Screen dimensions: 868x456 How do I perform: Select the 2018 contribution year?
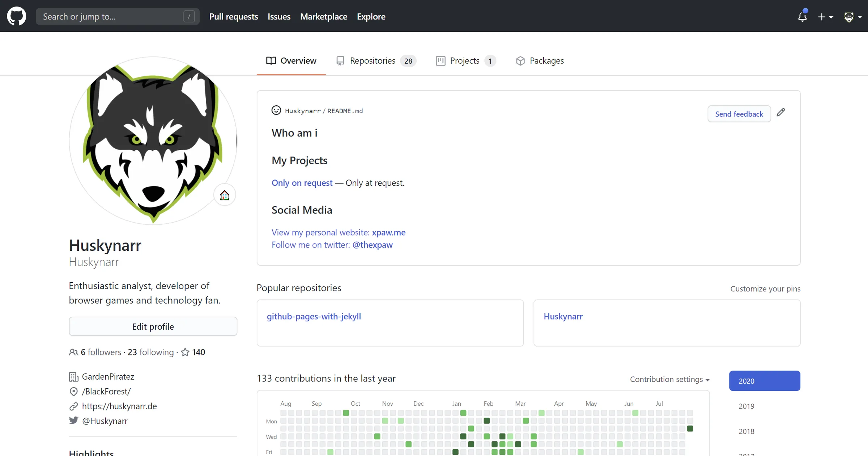[x=746, y=431]
